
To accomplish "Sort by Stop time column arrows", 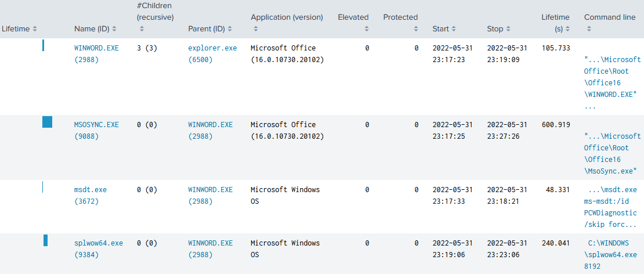I will [x=508, y=29].
